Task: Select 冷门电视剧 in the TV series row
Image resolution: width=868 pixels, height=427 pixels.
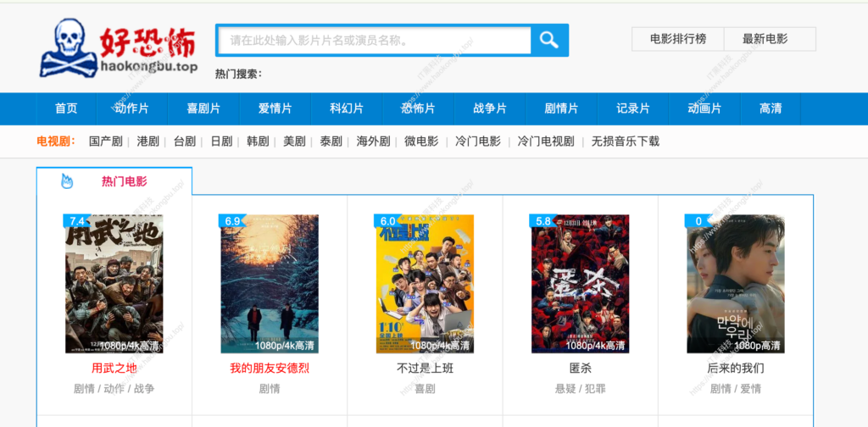Action: click(x=546, y=141)
